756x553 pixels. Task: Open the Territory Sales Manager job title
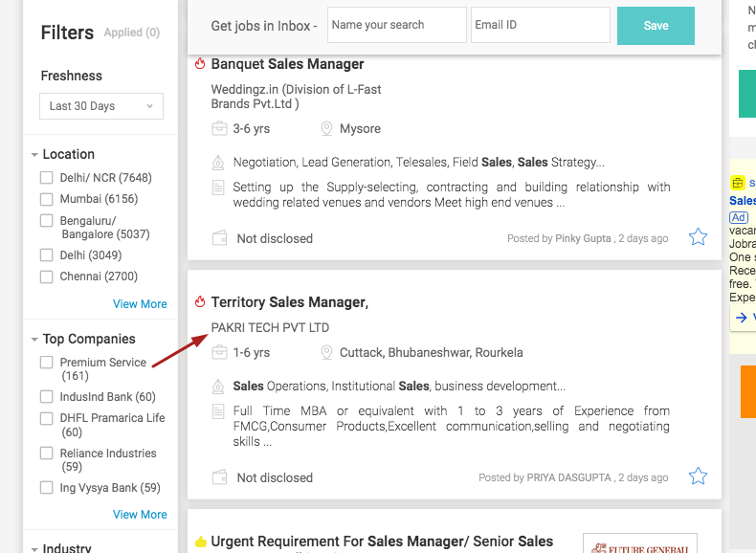[x=290, y=302]
